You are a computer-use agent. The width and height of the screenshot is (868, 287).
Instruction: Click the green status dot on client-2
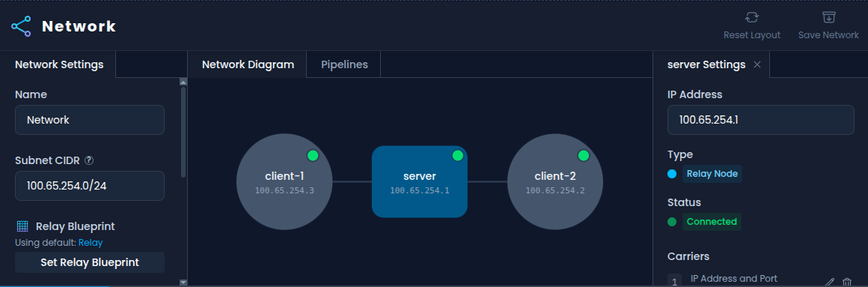pos(583,156)
